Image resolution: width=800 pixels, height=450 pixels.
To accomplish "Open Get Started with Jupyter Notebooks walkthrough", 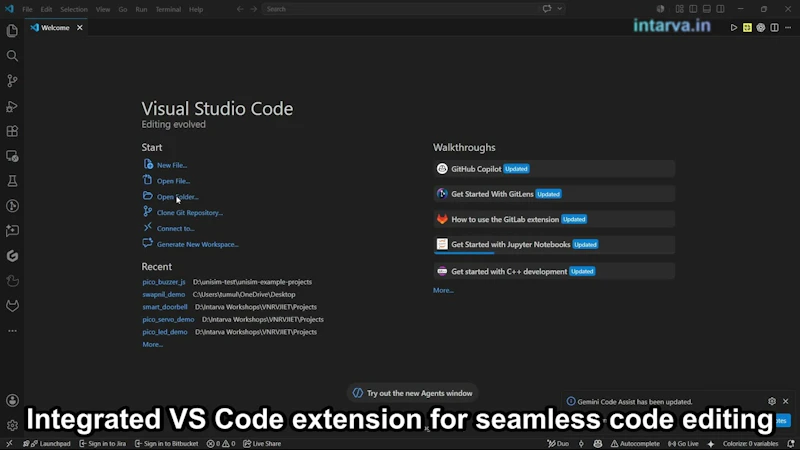I will [554, 244].
